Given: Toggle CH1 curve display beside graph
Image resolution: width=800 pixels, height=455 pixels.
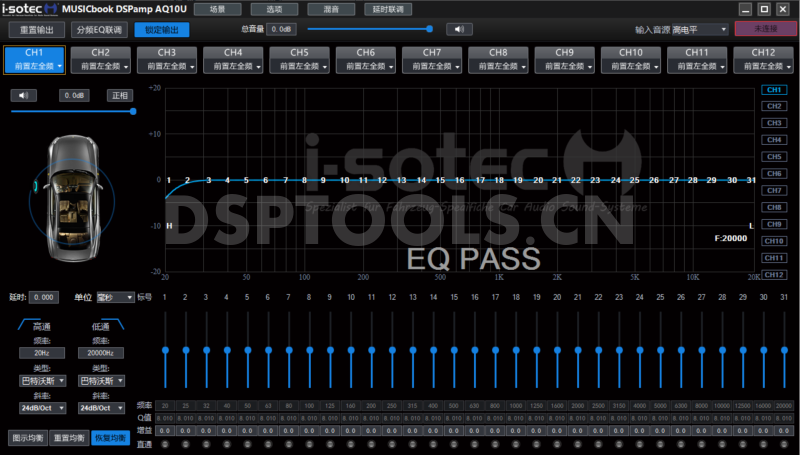Looking at the screenshot, I should [x=774, y=90].
